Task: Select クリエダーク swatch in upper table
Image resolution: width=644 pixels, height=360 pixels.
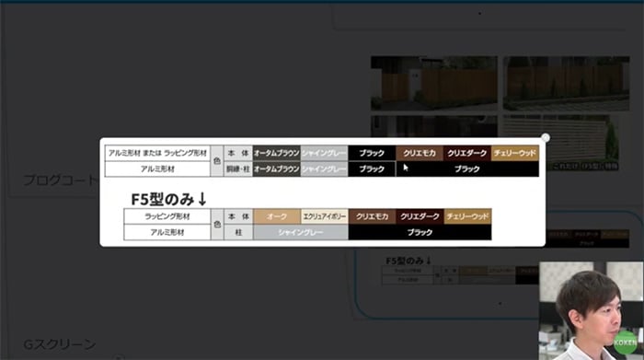Action: (467, 153)
